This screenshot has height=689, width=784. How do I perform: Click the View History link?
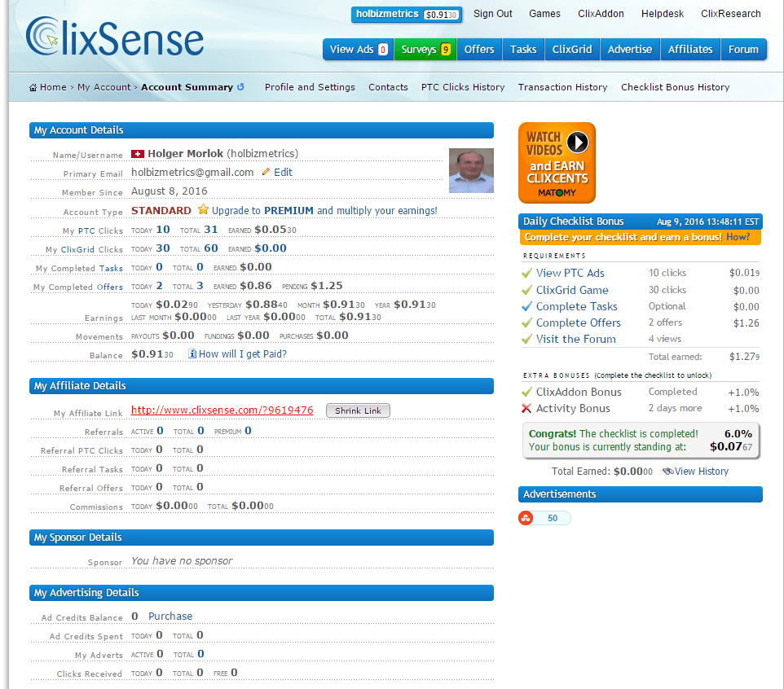click(x=702, y=472)
